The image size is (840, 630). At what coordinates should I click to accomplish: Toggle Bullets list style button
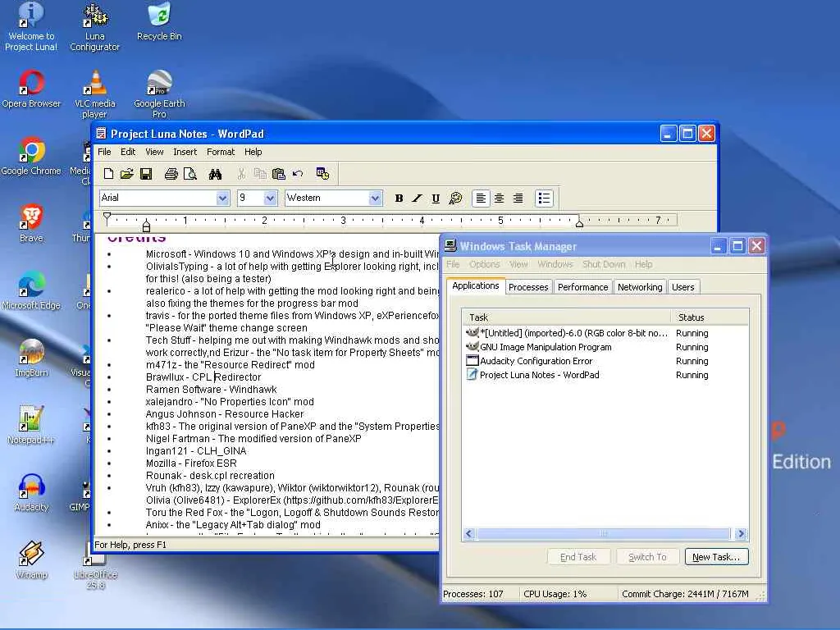(544, 199)
